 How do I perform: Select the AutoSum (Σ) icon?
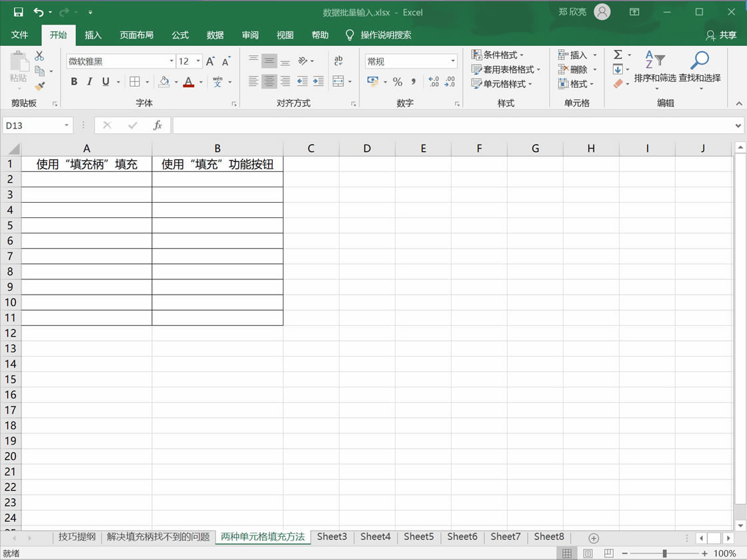click(x=618, y=55)
